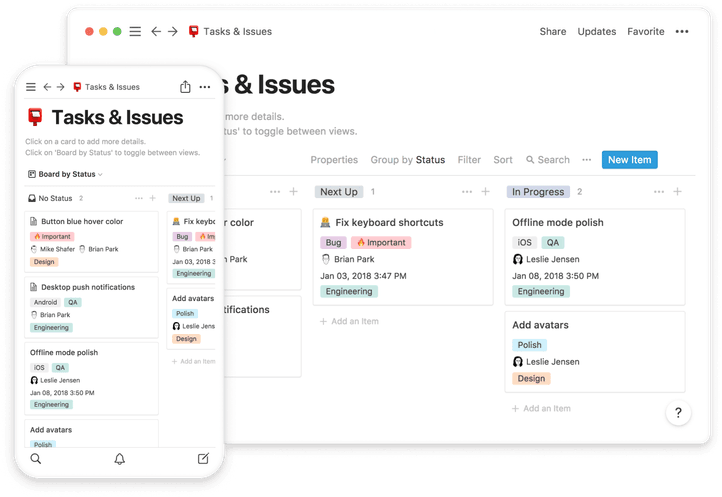722x497 pixels.
Task: Tap the mobile compose new page icon
Action: (x=203, y=459)
